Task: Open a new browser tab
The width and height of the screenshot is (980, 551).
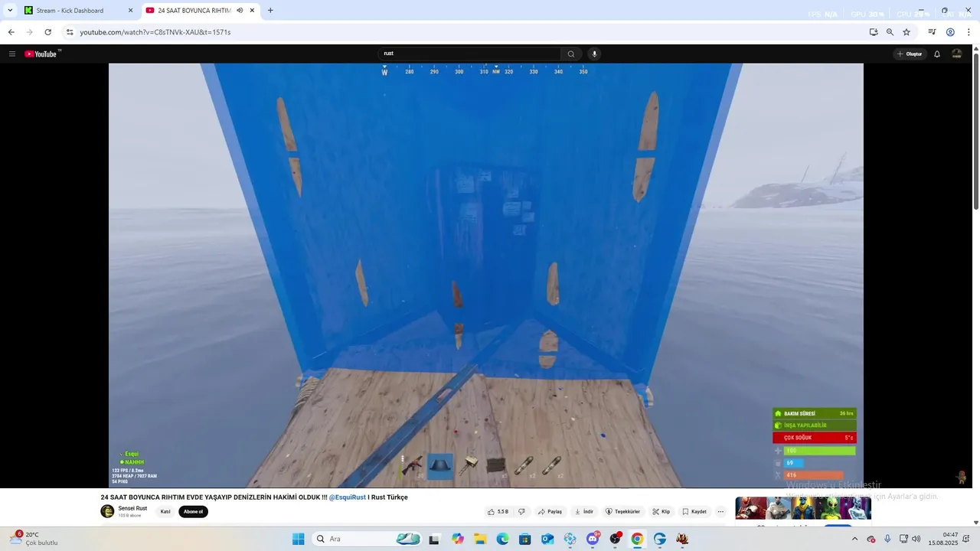Action: (270, 11)
